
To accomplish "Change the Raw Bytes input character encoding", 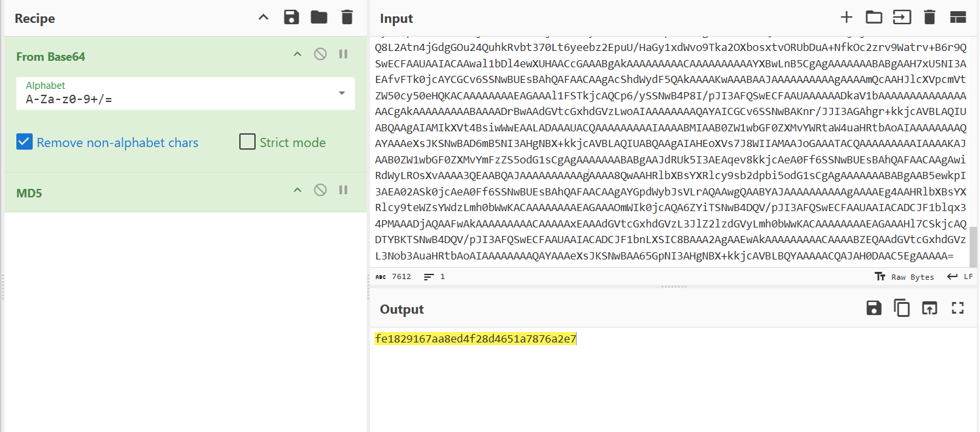I will 905,276.
